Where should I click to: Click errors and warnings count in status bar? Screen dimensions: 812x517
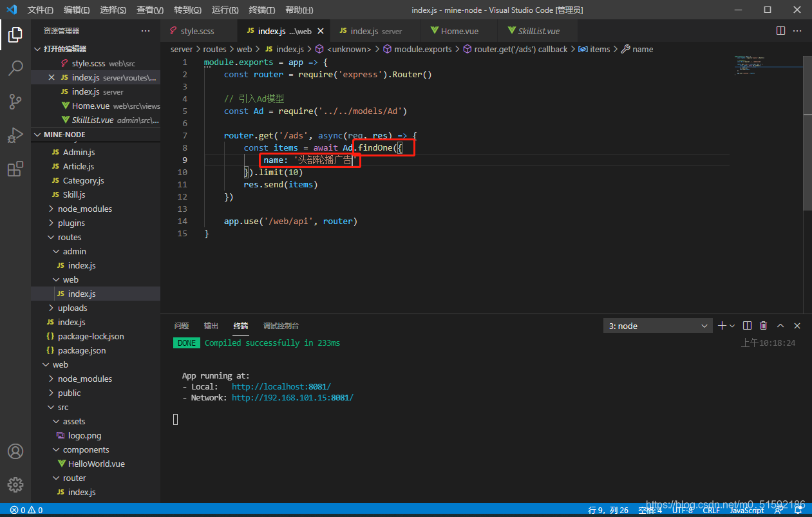point(26,510)
